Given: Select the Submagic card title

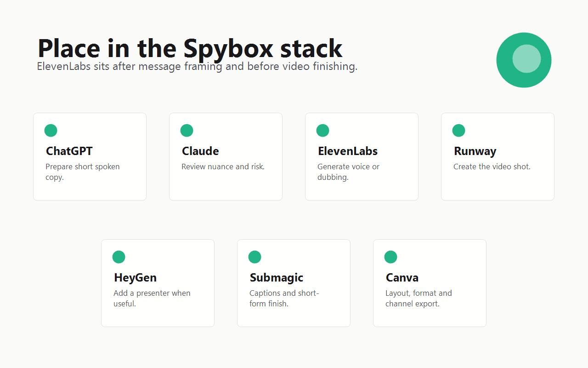Looking at the screenshot, I should coord(277,277).
